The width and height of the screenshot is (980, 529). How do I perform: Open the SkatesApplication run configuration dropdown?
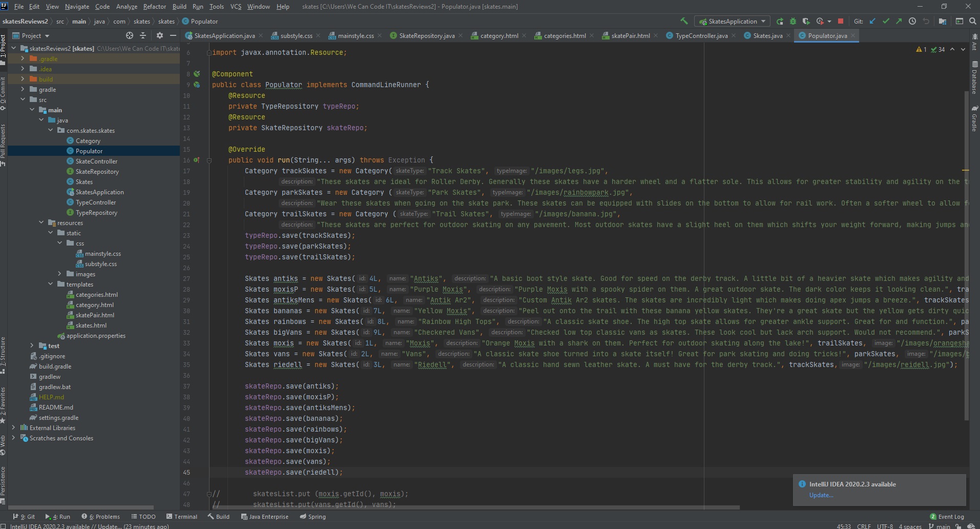(x=732, y=21)
